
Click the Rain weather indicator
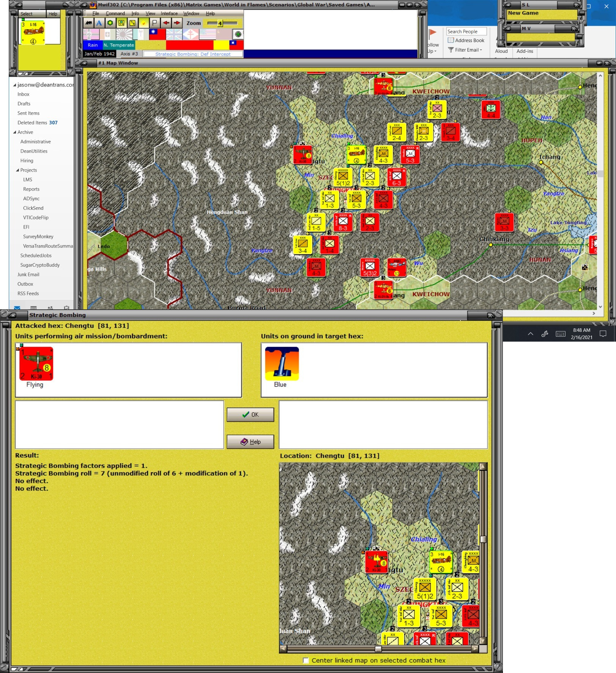coord(93,45)
